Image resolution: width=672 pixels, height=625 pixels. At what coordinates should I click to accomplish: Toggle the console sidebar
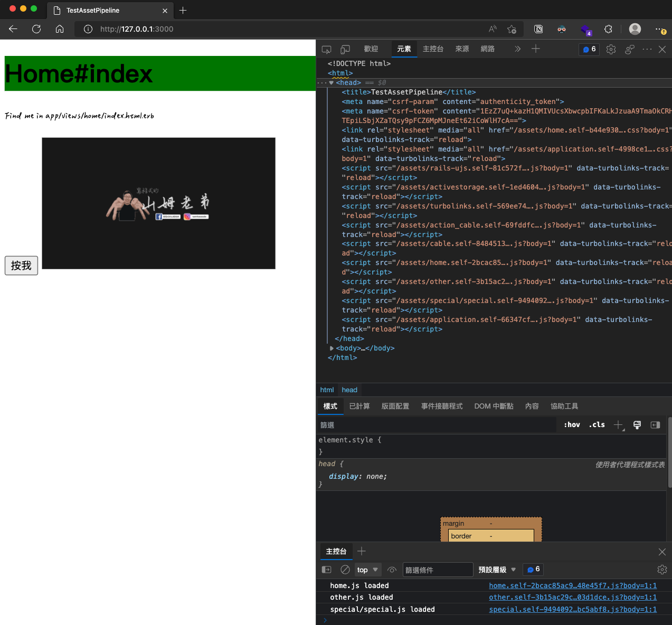click(x=327, y=570)
